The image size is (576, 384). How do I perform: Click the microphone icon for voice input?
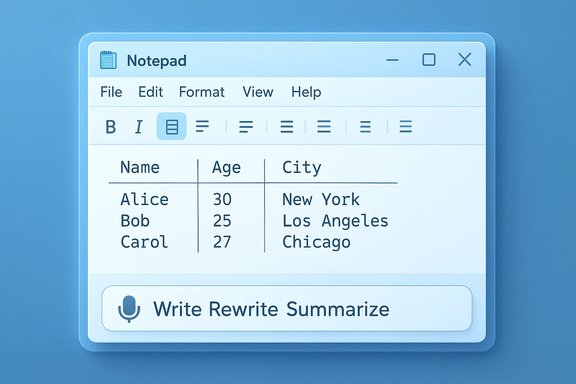coord(129,309)
